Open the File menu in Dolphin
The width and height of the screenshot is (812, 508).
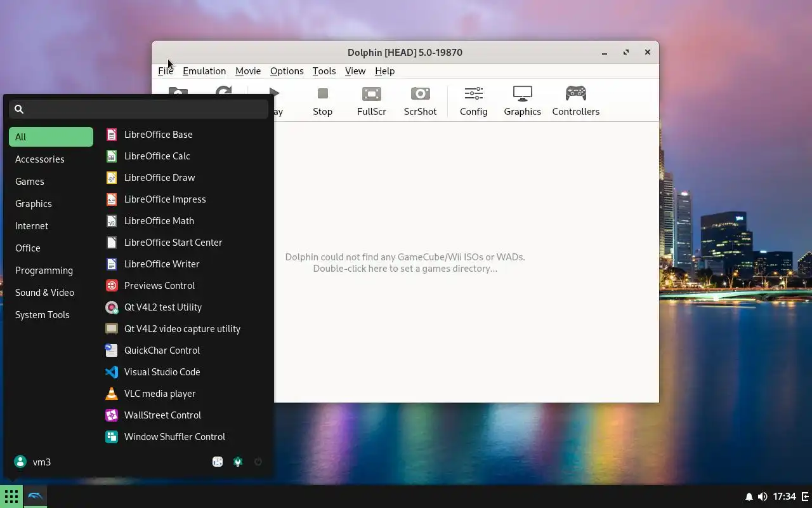[x=166, y=71]
